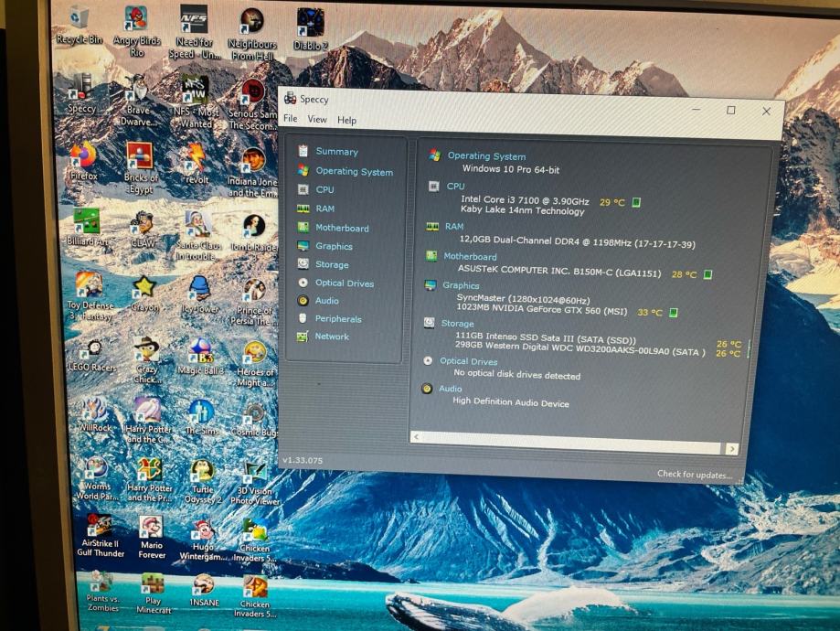Select AirStrike II Gulf Thunder icon

[x=101, y=535]
